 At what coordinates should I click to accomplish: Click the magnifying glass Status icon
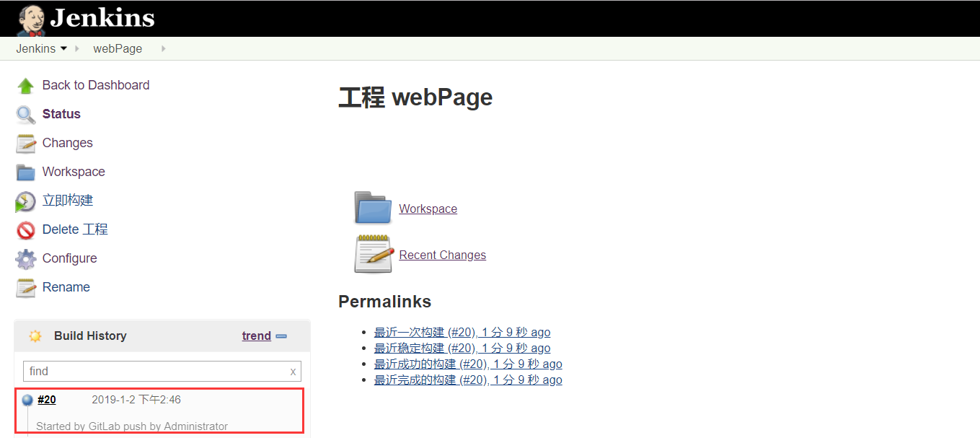26,115
